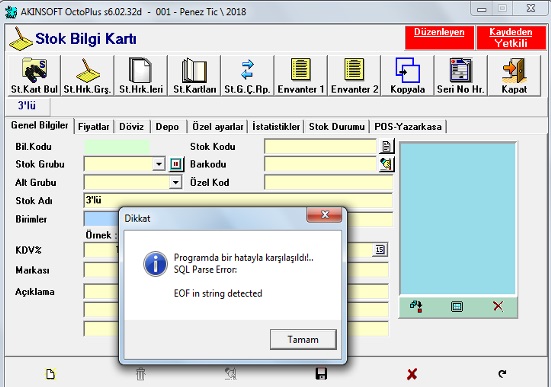The width and height of the screenshot is (551, 387).
Task: Click refresh arrow icon at bottom
Action: [x=502, y=374]
